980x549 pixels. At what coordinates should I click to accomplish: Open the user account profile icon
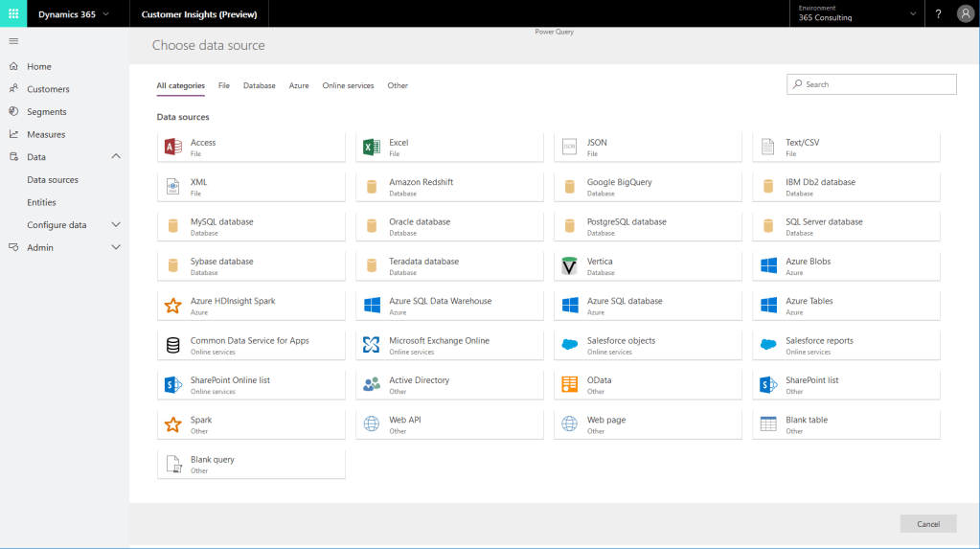tap(965, 14)
